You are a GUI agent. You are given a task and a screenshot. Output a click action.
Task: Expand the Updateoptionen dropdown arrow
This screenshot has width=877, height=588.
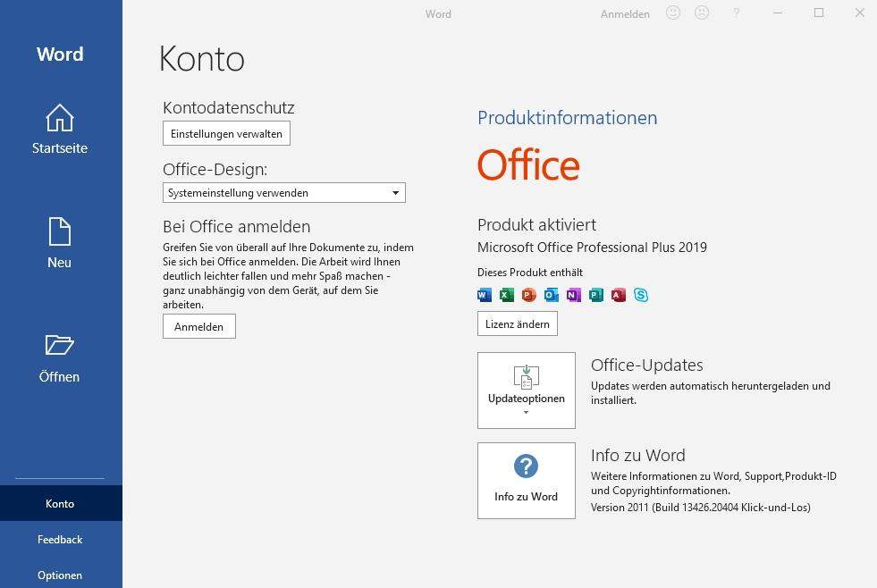pyautogui.click(x=526, y=411)
